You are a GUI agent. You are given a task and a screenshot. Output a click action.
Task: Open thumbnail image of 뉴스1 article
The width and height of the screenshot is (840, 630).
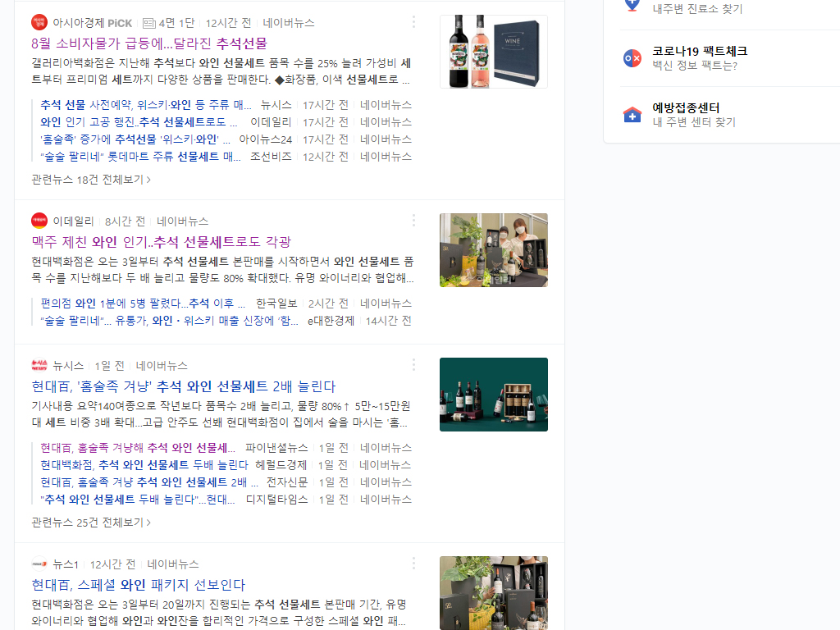pos(493,593)
